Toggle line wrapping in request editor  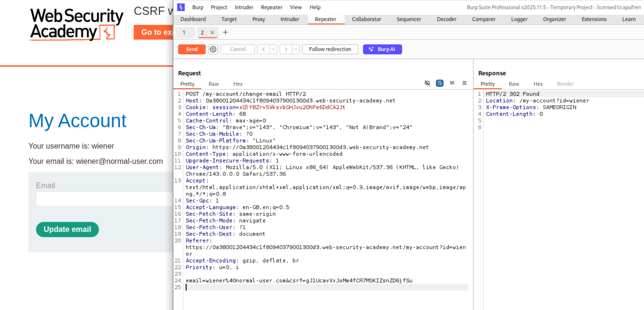tap(440, 83)
